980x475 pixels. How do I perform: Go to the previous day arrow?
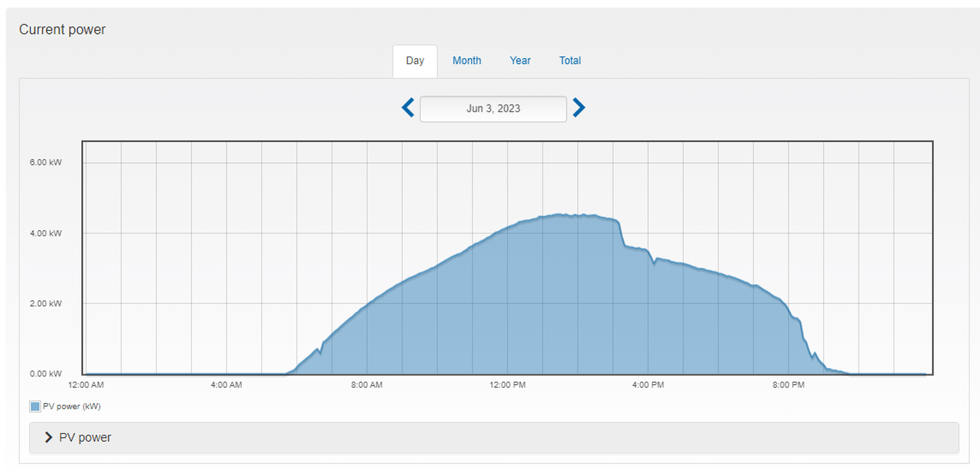[408, 108]
